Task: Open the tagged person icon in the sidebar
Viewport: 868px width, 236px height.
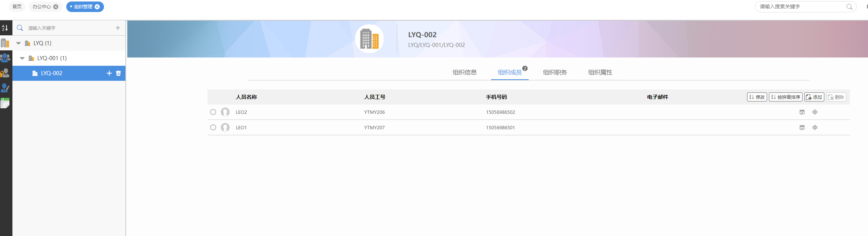Action: click(x=5, y=73)
